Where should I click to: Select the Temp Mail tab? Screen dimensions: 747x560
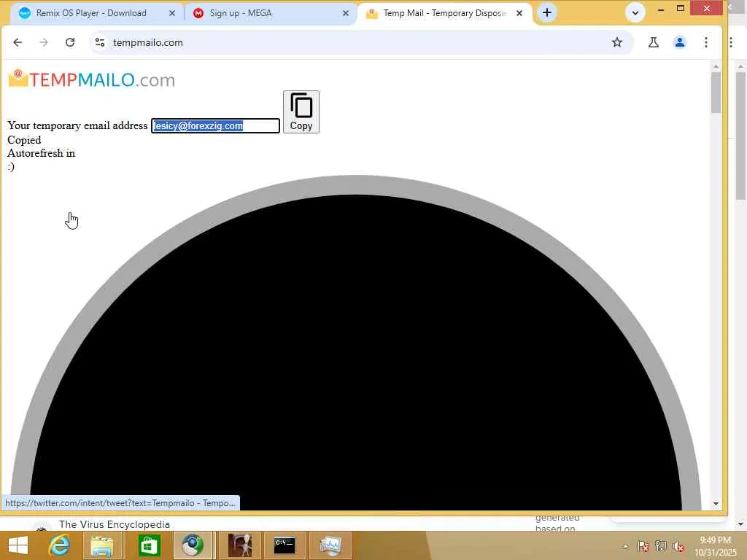coord(445,13)
